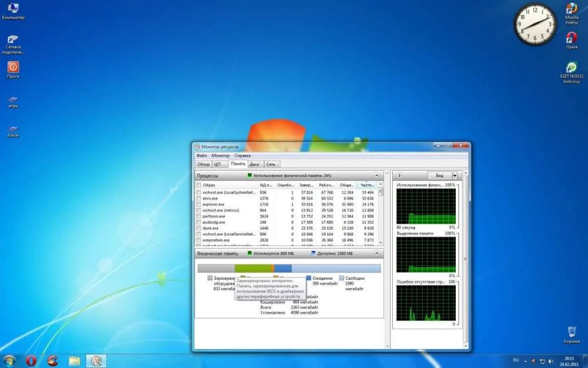Click the action center flag tray icon
Screen dimensions: 588x368
pos(533,362)
